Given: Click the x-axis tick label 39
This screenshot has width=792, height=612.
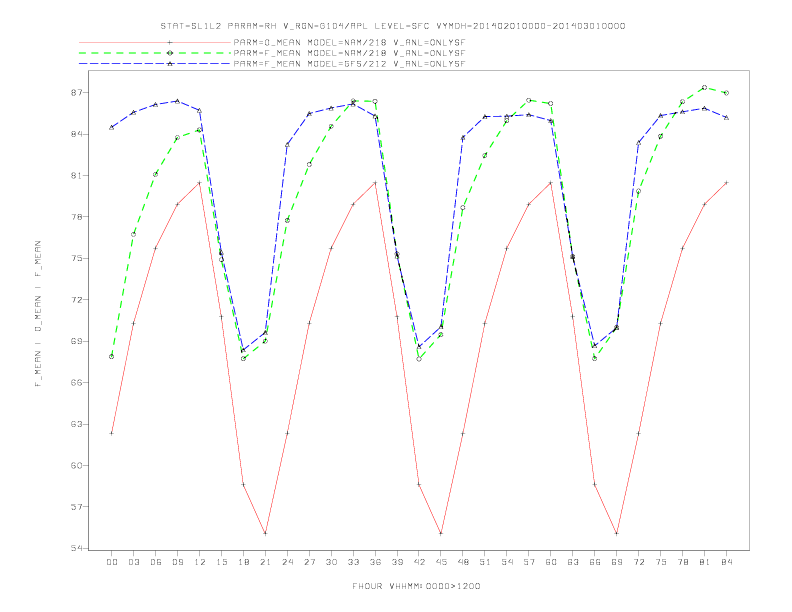Looking at the screenshot, I should coord(398,562).
